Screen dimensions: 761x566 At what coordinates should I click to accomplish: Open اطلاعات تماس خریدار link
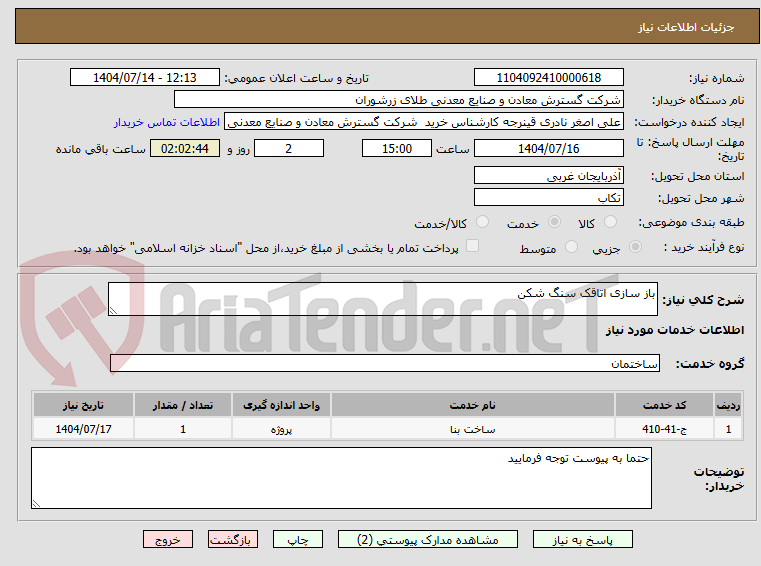(167, 122)
